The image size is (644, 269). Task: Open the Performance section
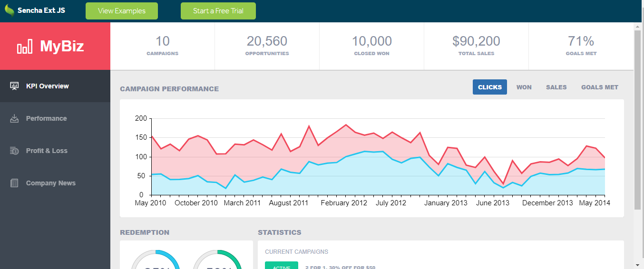pos(55,118)
